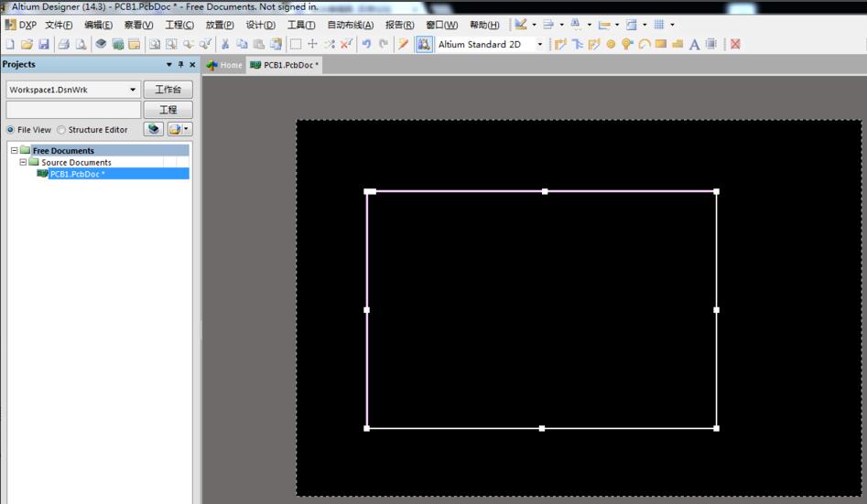The width and height of the screenshot is (867, 504).
Task: Save the document with the floppy icon
Action: [x=44, y=44]
